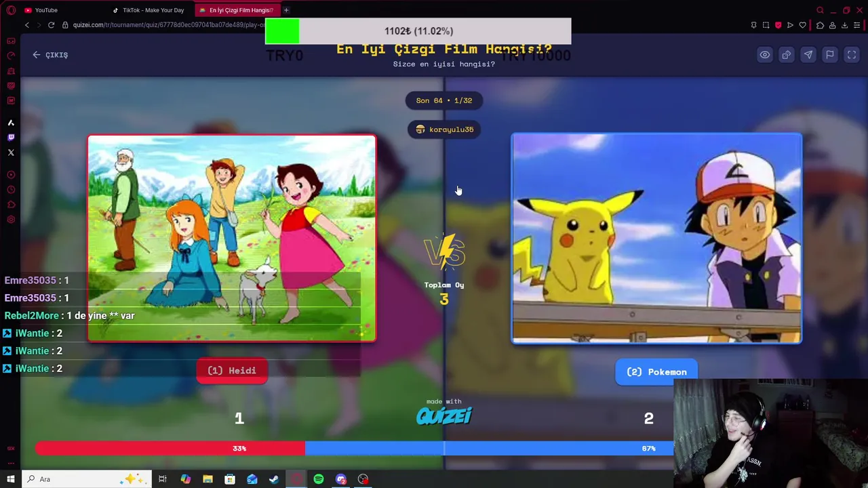Enter fullscreen mode in quiz
Viewport: 868px width, 488px height.
point(852,55)
